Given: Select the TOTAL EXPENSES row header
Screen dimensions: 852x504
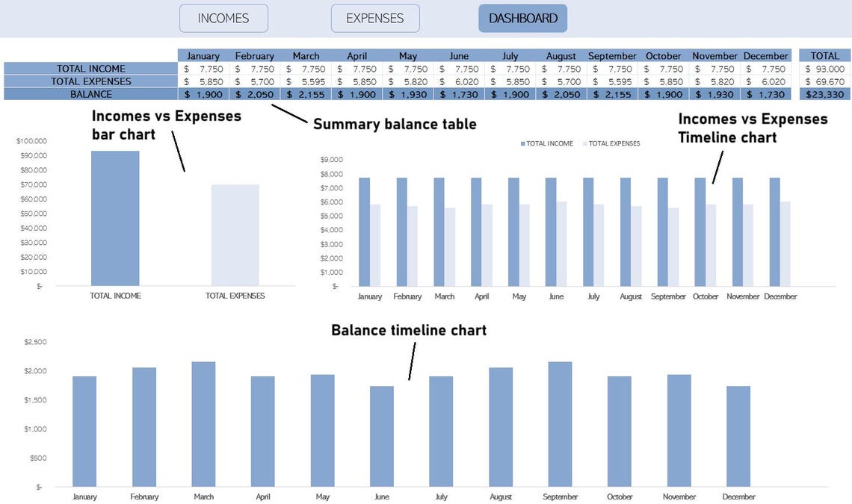Looking at the screenshot, I should point(91,81).
